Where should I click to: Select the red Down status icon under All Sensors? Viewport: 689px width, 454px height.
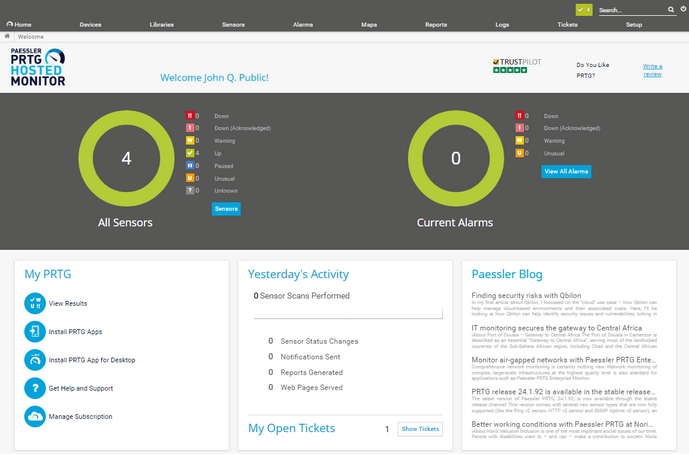click(190, 116)
